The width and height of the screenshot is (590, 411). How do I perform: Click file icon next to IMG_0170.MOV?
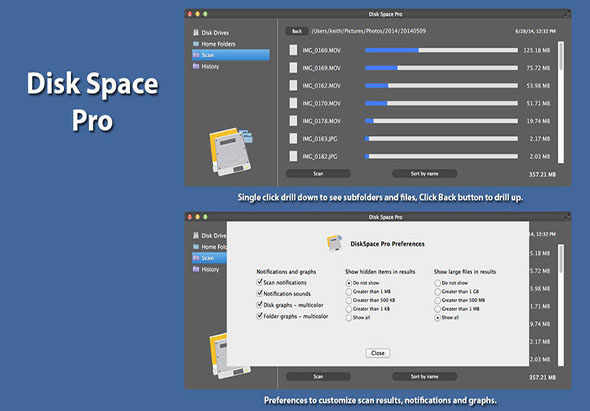click(293, 103)
